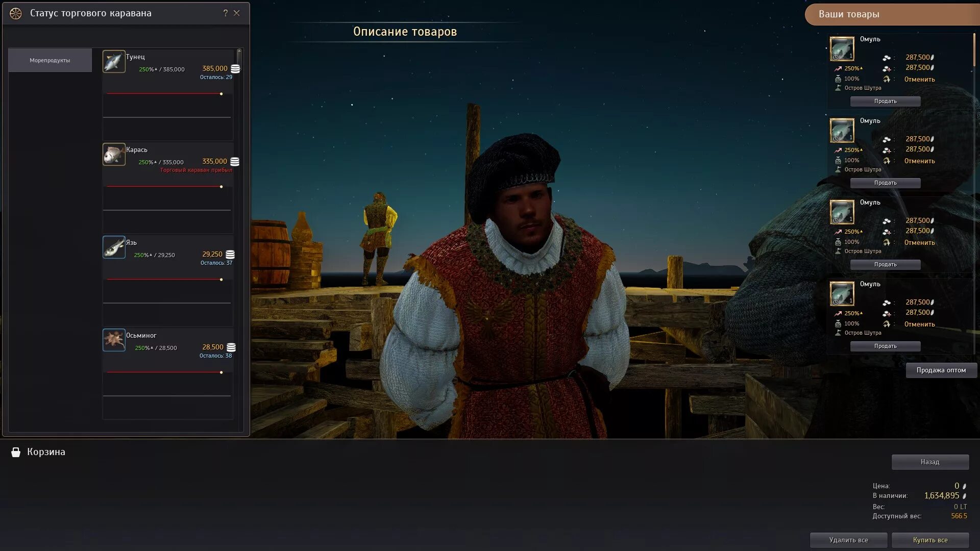The width and height of the screenshot is (980, 551).
Task: Click the Язь fish item icon
Action: [x=114, y=247]
